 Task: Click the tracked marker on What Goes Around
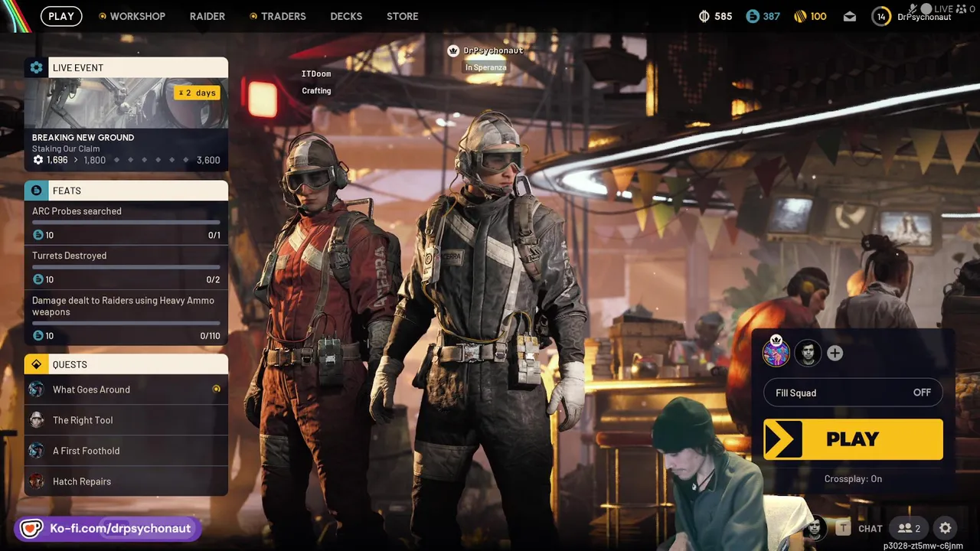click(x=216, y=390)
